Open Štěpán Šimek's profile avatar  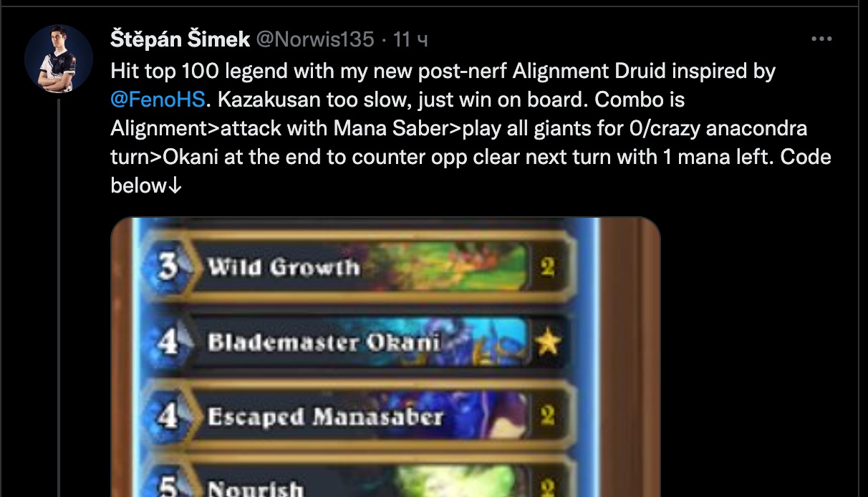pyautogui.click(x=58, y=59)
